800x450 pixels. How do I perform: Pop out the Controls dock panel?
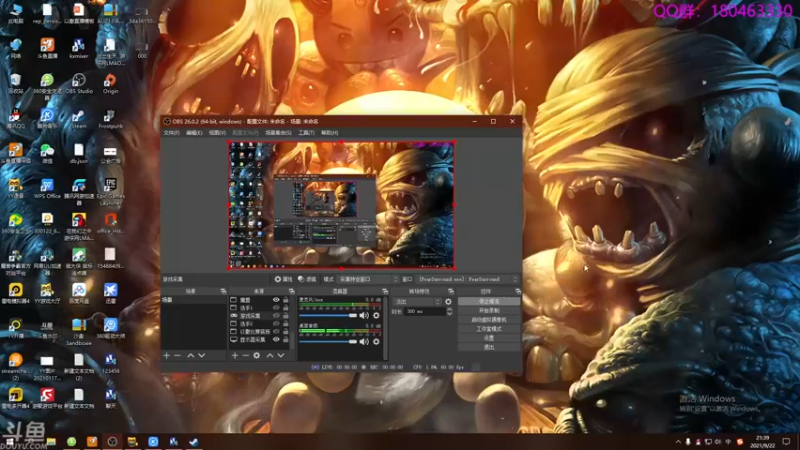coord(518,291)
